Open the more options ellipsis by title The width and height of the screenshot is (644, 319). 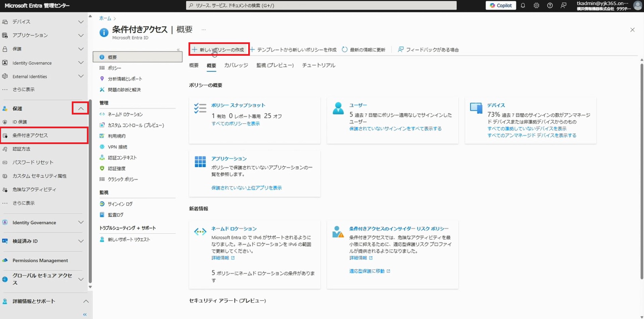click(x=204, y=30)
